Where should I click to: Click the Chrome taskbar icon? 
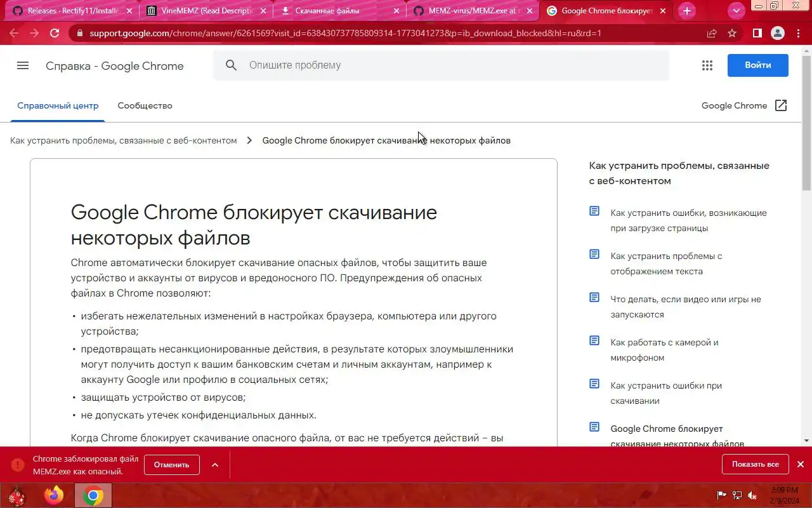coord(93,495)
